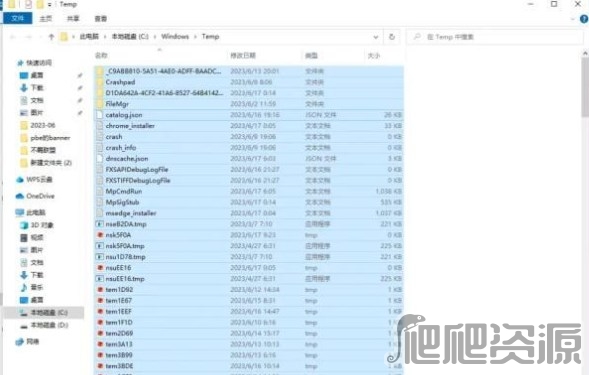Image resolution: width=589 pixels, height=375 pixels.
Task: Go up one folder level arrow
Action: (51, 37)
